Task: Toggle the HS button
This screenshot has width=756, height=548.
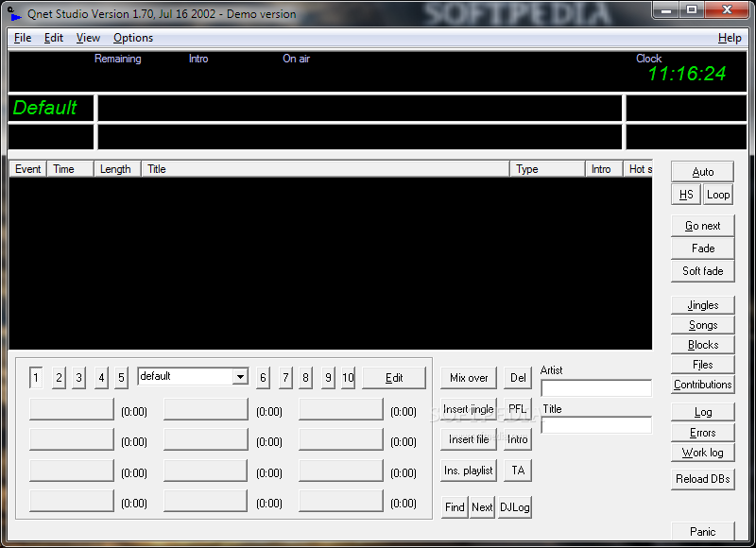Action: [x=686, y=195]
